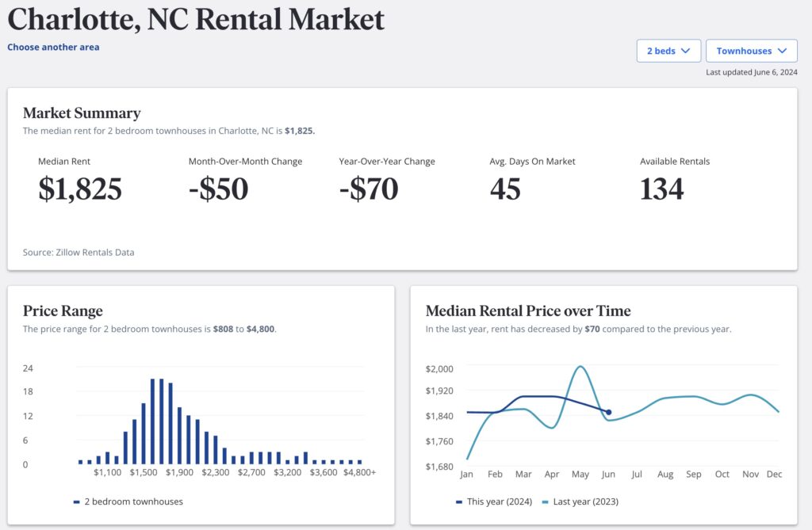Expand the "Townhouses" property type dropdown
Image resolution: width=812 pixels, height=530 pixels.
pyautogui.click(x=750, y=51)
